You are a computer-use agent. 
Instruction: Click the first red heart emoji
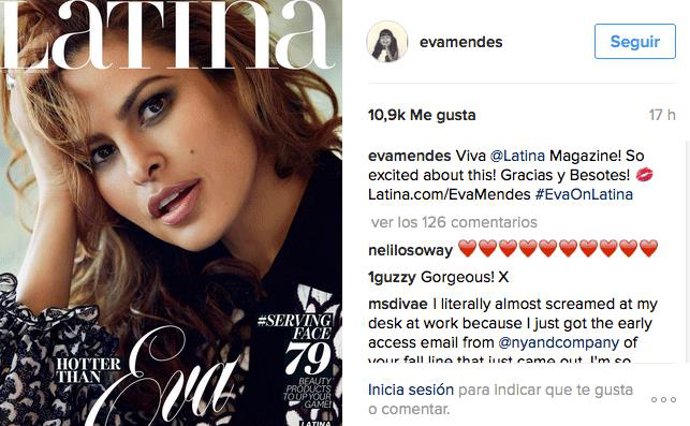point(468,249)
